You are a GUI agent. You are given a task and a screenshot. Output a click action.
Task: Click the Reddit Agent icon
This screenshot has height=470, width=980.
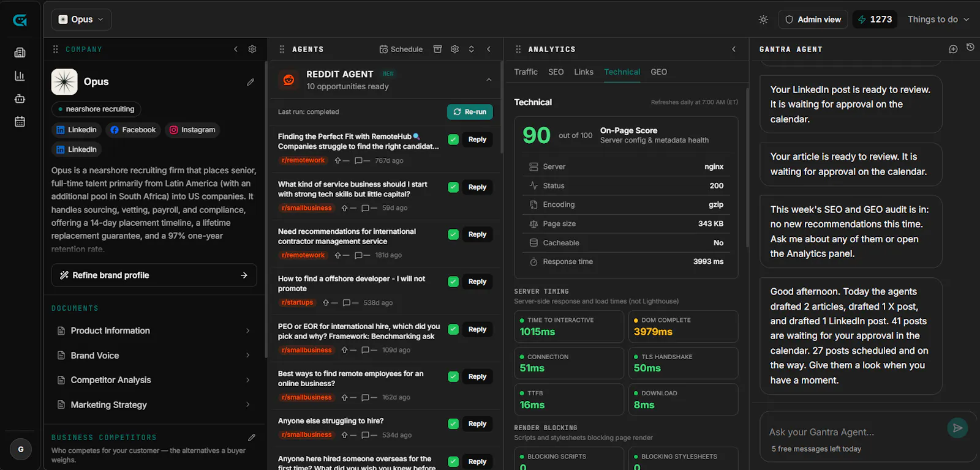288,80
